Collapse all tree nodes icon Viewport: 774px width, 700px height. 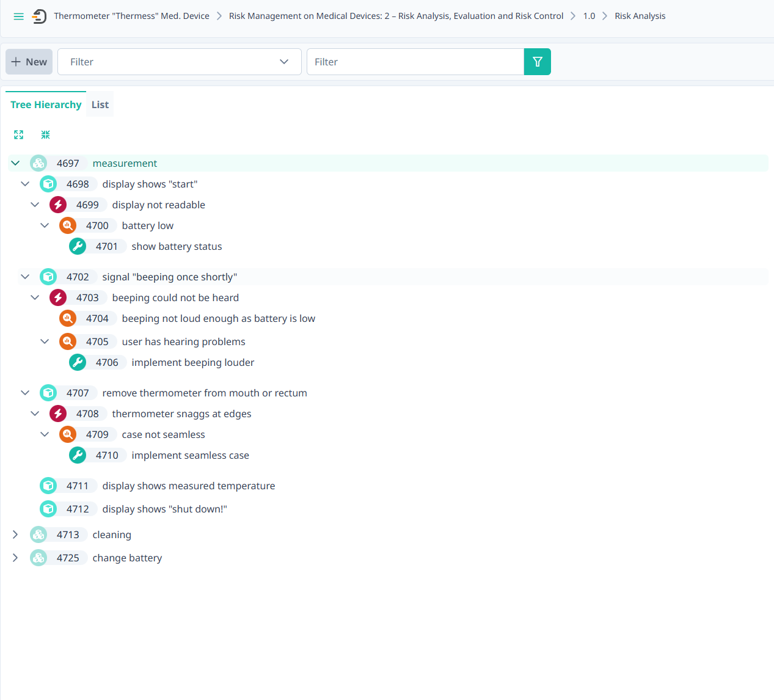46,134
